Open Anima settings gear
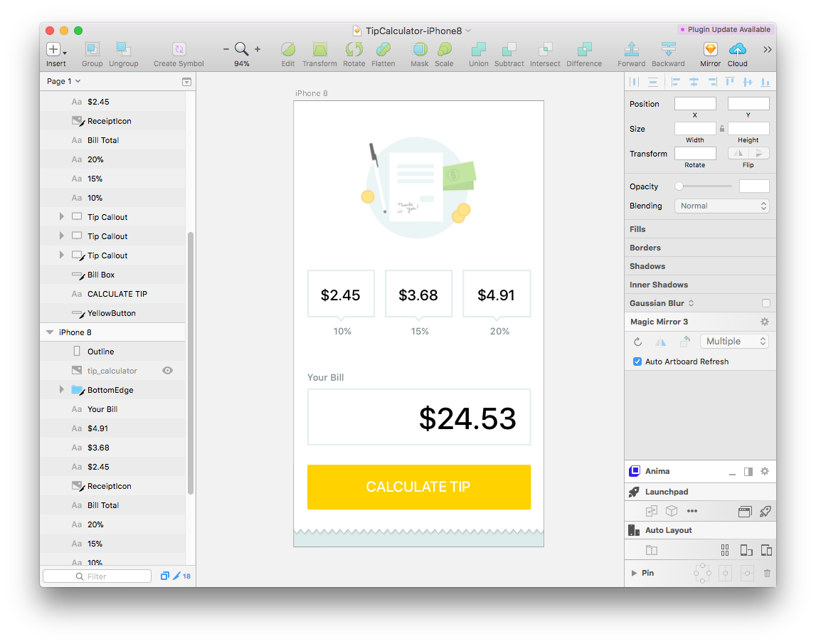 click(765, 471)
